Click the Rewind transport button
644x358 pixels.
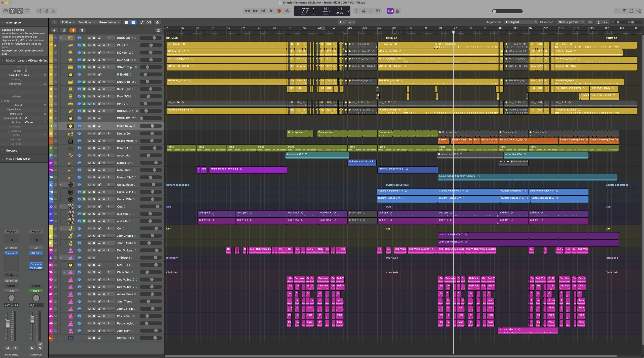pos(247,11)
